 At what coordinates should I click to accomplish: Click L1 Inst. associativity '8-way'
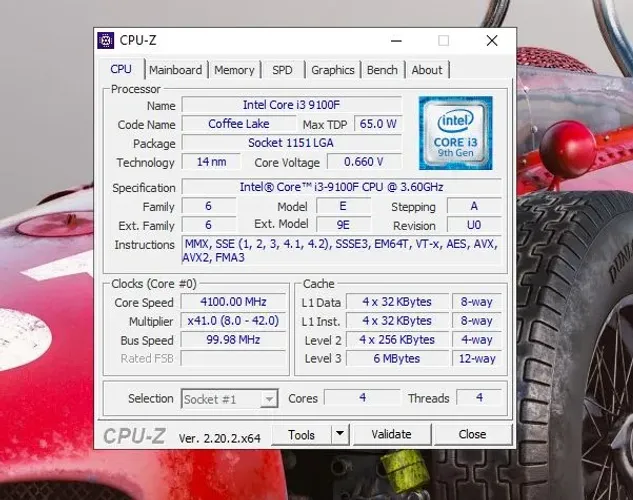477,321
